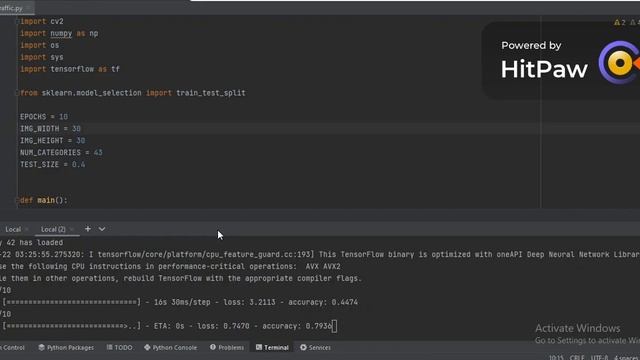Place cursor on 'import sys' line

[x=42, y=57]
